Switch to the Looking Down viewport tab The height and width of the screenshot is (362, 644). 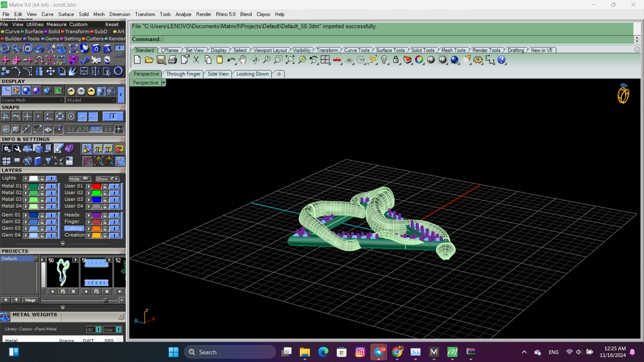[x=252, y=74]
